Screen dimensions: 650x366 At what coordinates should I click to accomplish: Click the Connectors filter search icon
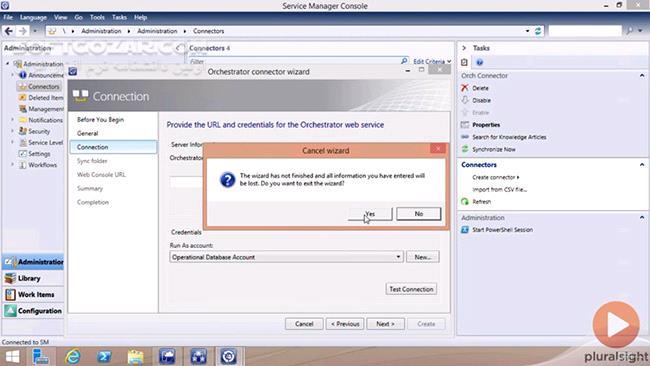(x=404, y=61)
